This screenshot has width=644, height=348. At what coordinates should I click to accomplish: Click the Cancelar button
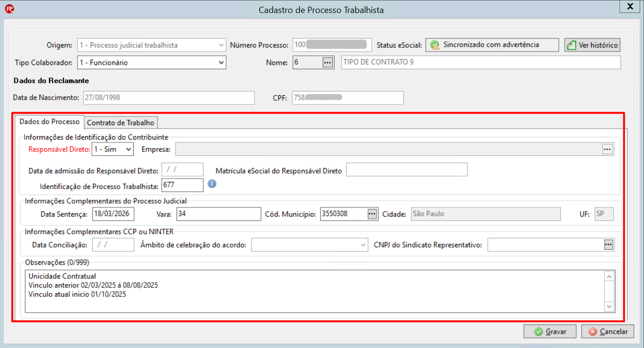tap(608, 332)
